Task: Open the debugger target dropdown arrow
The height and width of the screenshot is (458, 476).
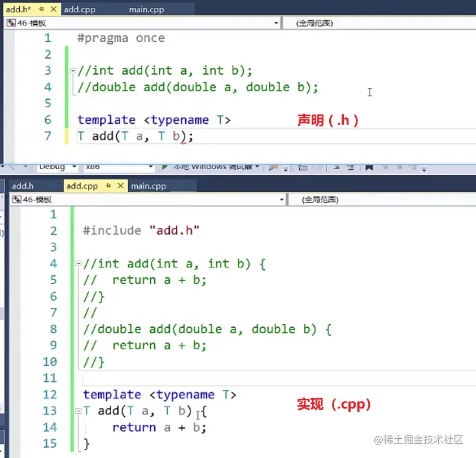Action: [257, 167]
